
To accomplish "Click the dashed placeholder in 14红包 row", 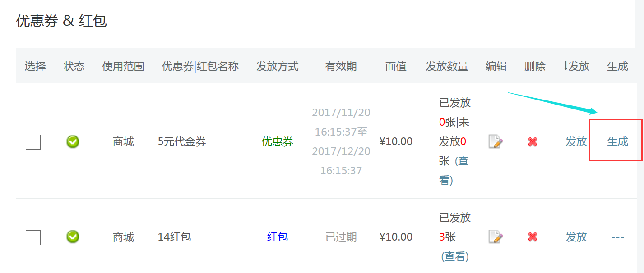I will [x=617, y=237].
